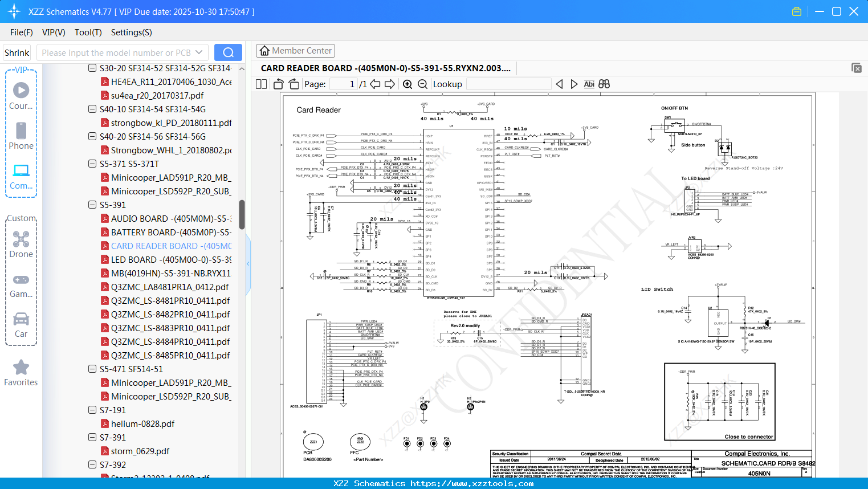868x489 pixels.
Task: Collapse the S5-471 SF514-51 node
Action: tap(92, 369)
